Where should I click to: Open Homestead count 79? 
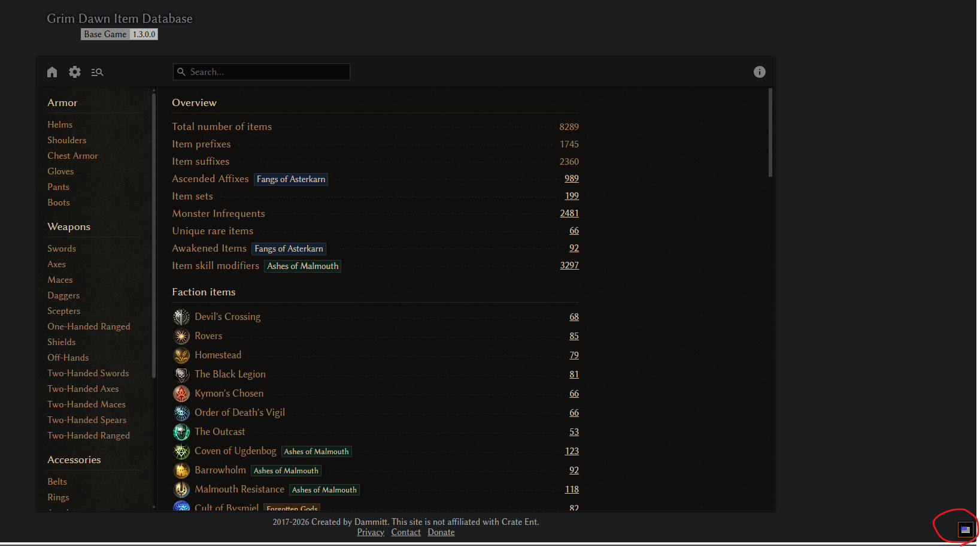click(574, 355)
